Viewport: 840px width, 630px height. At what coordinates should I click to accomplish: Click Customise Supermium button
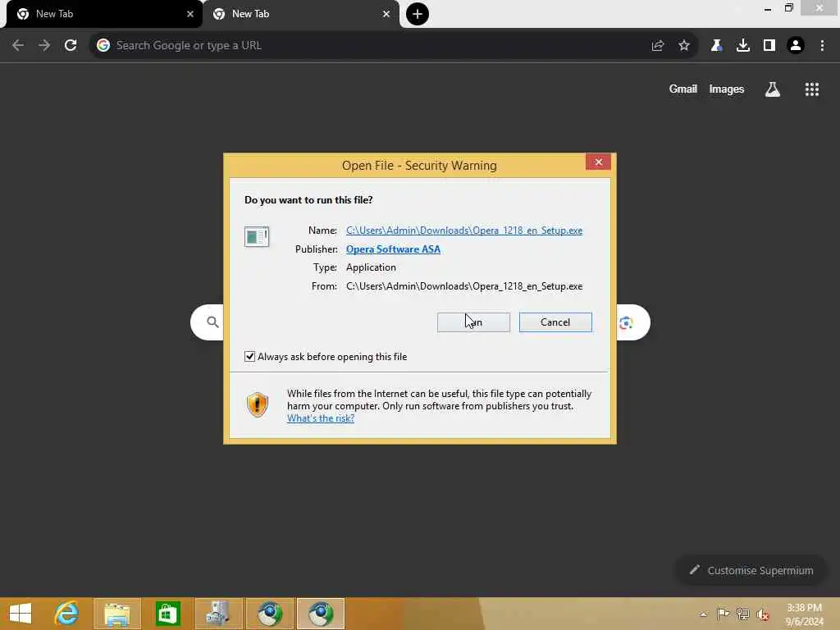coord(751,571)
